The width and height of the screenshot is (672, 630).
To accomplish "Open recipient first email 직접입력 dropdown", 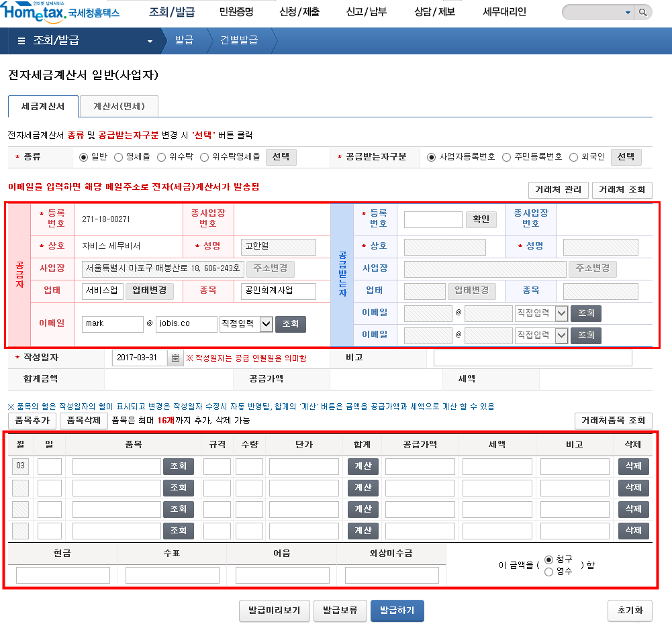I will [561, 313].
